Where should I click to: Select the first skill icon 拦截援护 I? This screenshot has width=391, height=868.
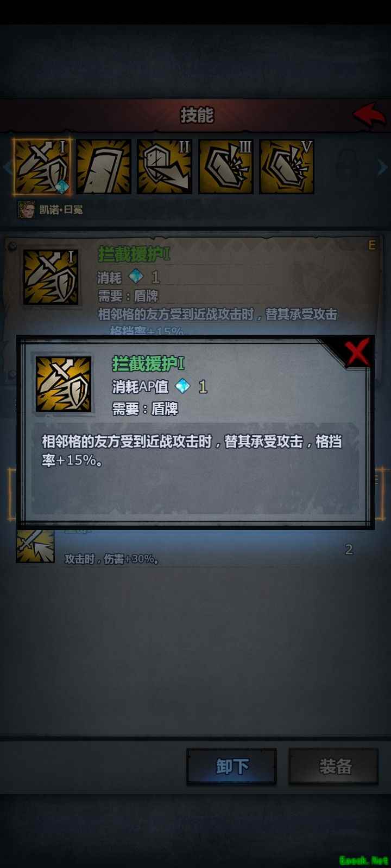42,167
